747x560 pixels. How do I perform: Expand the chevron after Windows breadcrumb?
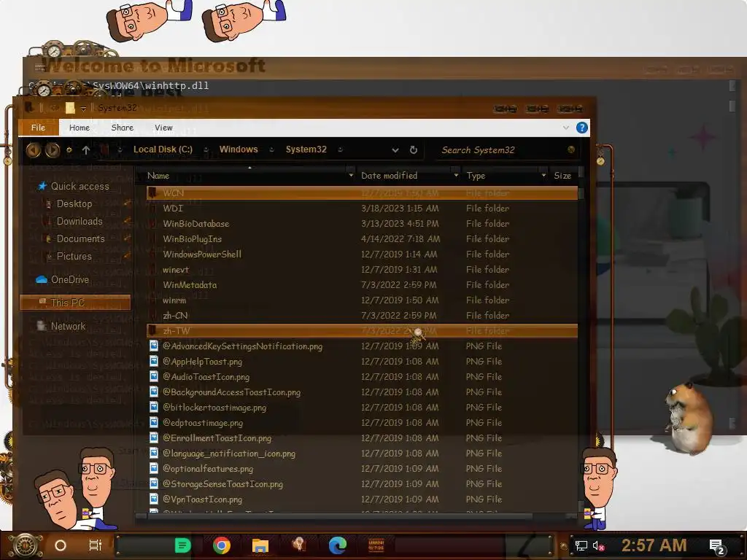click(x=271, y=149)
